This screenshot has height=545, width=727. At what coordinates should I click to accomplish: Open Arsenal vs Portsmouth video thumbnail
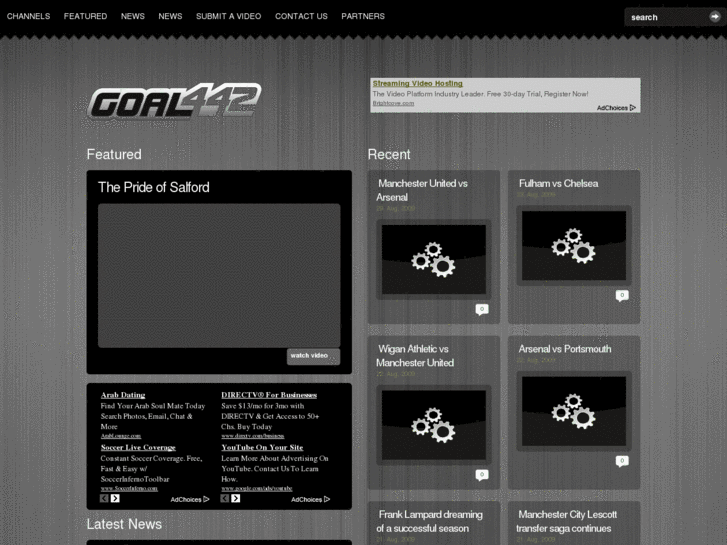click(574, 411)
